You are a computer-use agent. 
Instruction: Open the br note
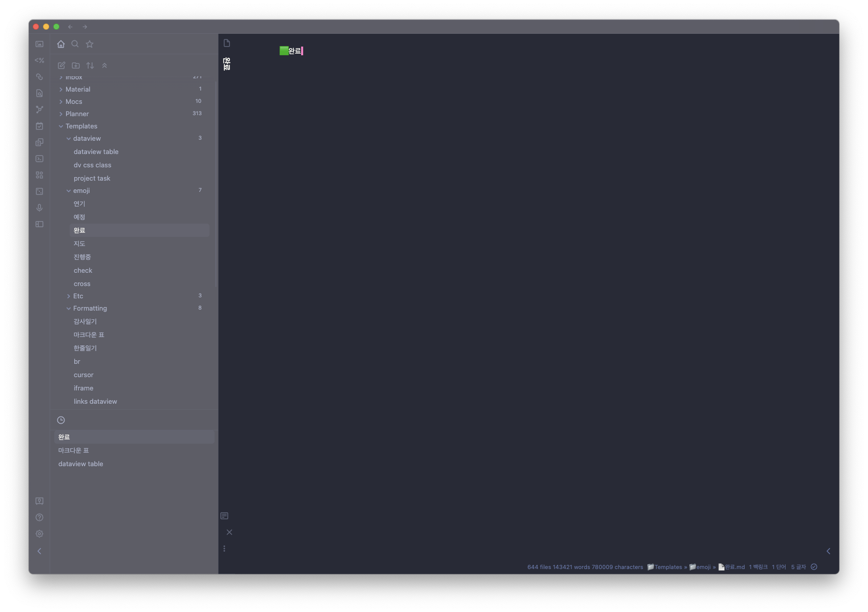139,361
